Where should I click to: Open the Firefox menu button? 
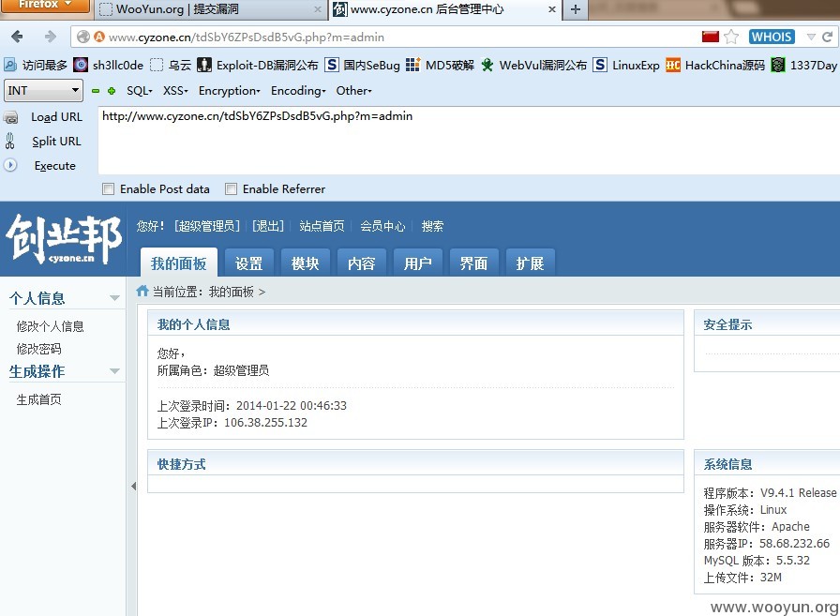point(45,6)
